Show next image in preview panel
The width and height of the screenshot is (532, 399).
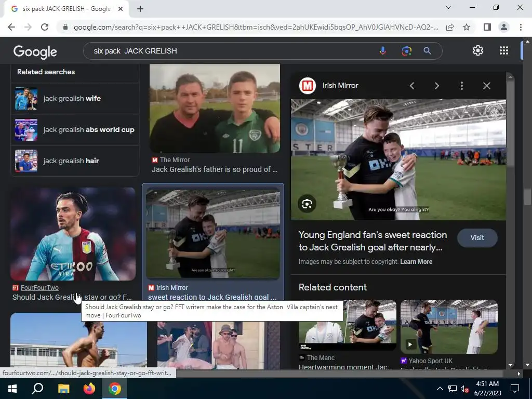tap(436, 86)
